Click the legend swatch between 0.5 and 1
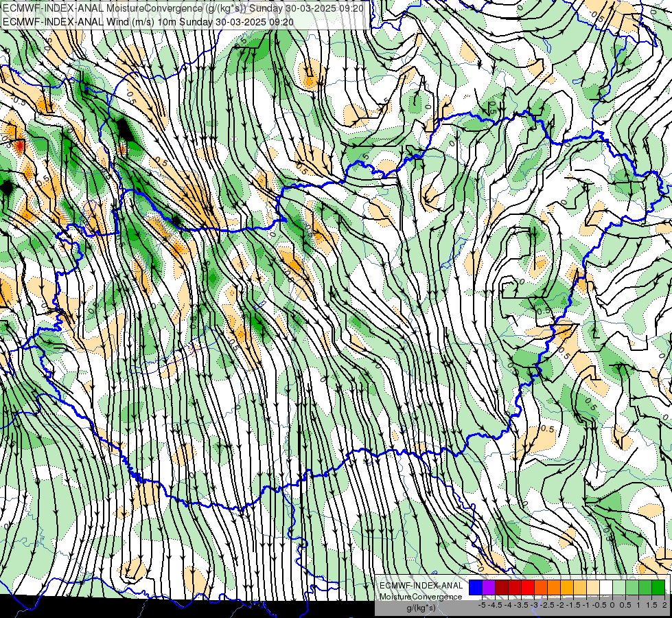This screenshot has width=672, height=618. [x=632, y=588]
